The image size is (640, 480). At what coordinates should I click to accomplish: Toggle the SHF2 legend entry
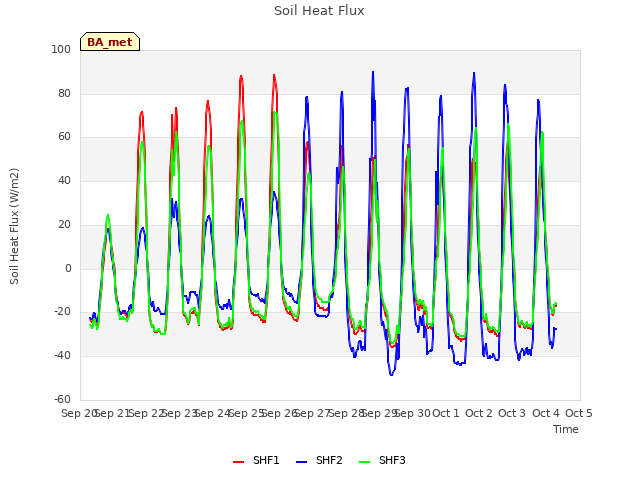[x=319, y=460]
